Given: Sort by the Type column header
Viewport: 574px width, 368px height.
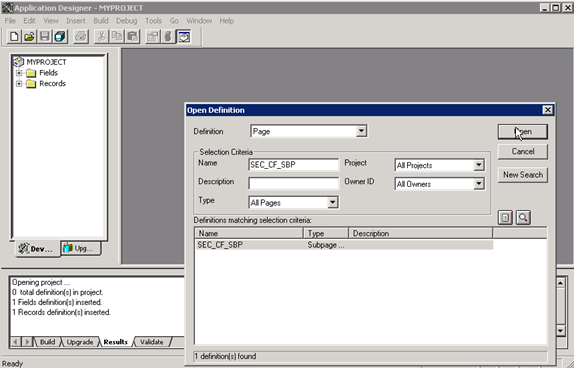Looking at the screenshot, I should point(326,233).
